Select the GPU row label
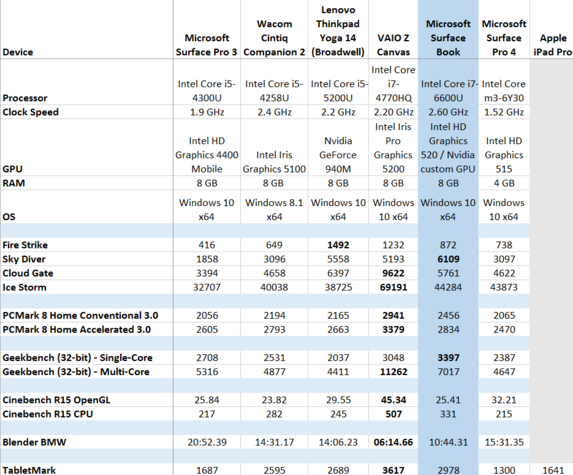Screen dimensions: 573x475 pyautogui.click(x=12, y=169)
